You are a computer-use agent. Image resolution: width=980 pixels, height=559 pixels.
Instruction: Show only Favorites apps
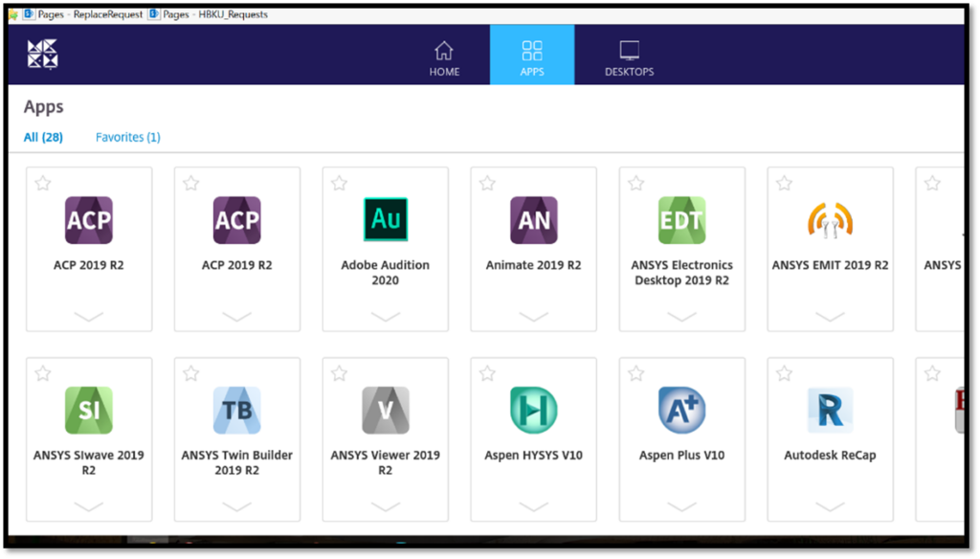127,137
